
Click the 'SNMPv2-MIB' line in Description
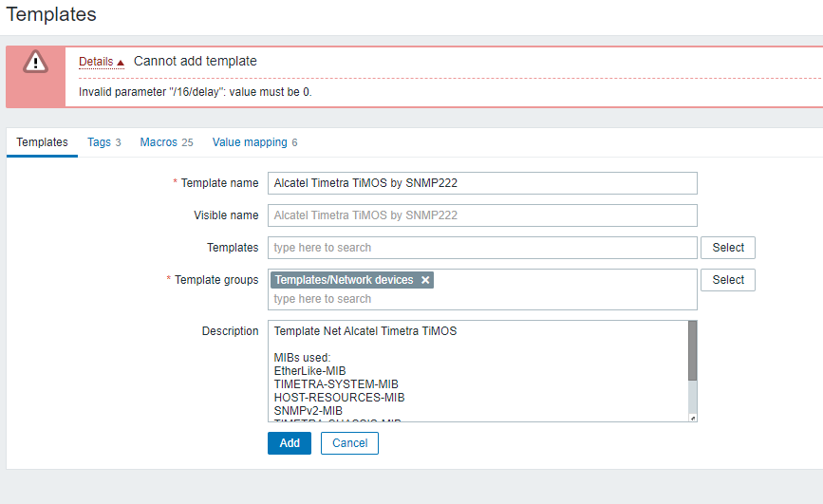(x=309, y=411)
